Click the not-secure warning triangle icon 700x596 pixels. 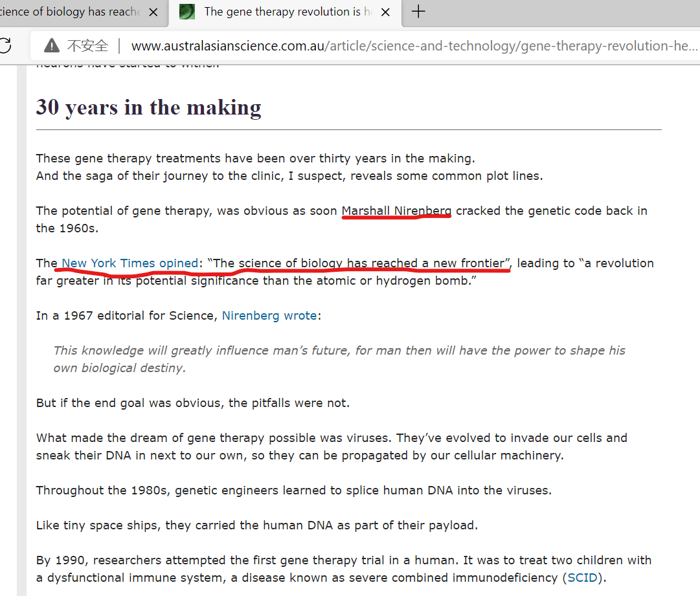click(x=52, y=46)
